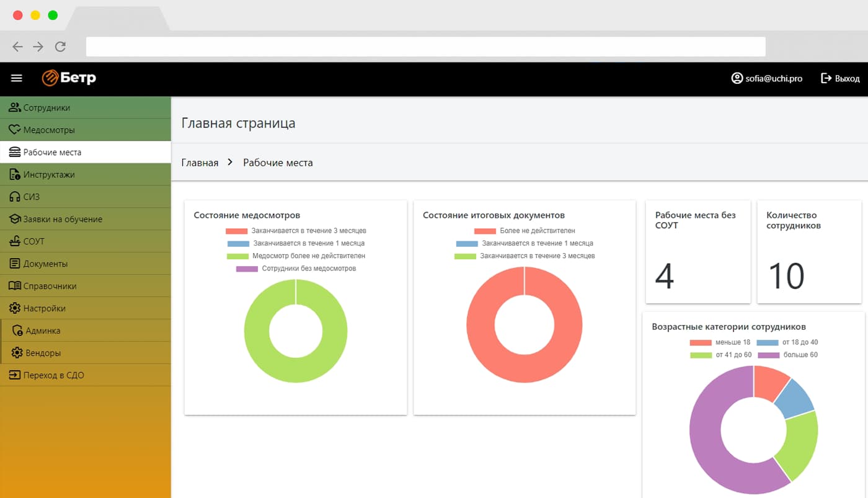
Task: Click the Выход logout button
Action: 840,78
